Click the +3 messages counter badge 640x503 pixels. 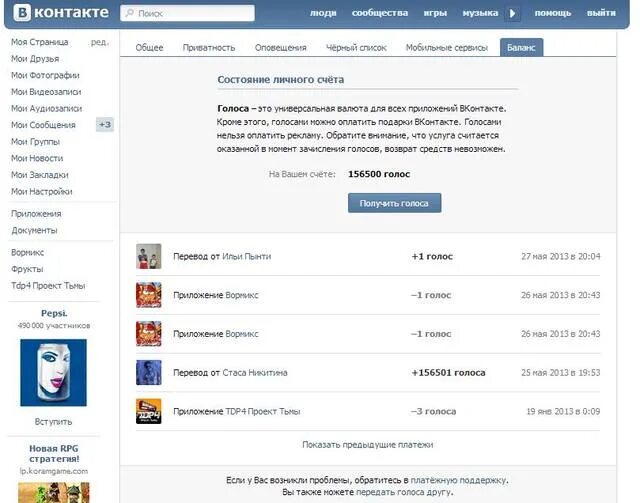[x=105, y=125]
